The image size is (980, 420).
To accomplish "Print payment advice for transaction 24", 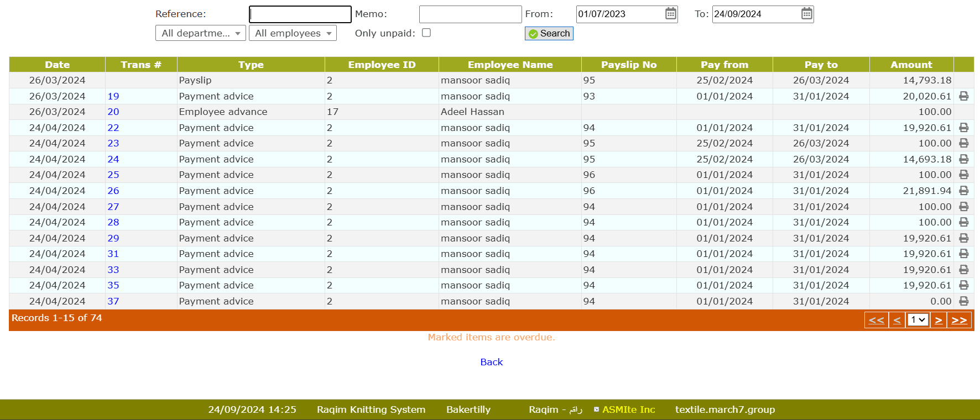I will pyautogui.click(x=963, y=159).
